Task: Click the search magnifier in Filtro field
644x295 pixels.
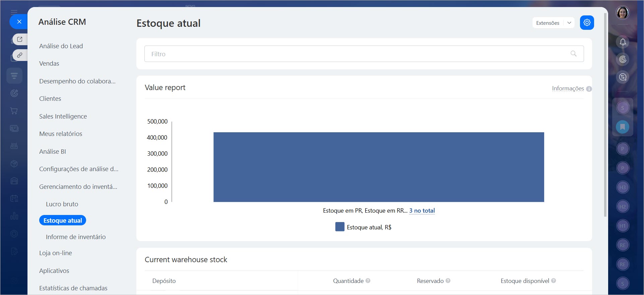Action: 573,54
